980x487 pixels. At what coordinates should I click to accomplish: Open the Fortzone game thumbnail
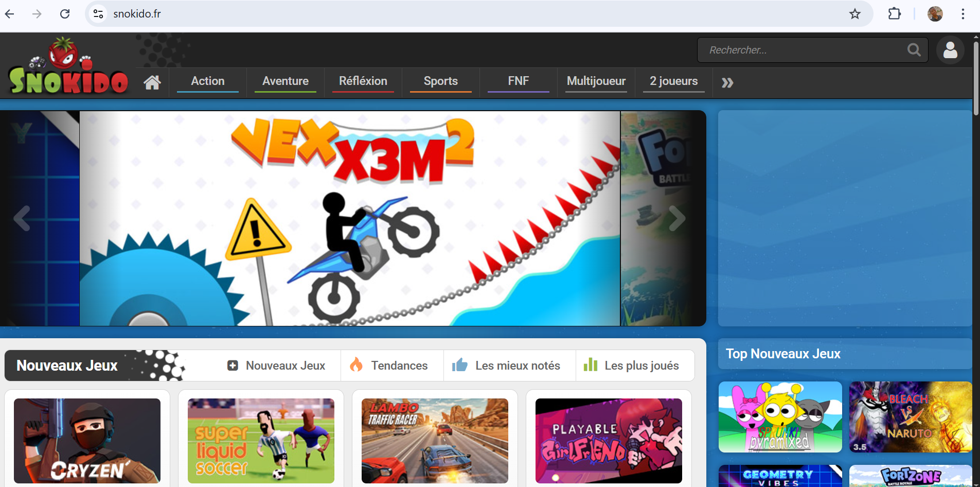(x=911, y=476)
